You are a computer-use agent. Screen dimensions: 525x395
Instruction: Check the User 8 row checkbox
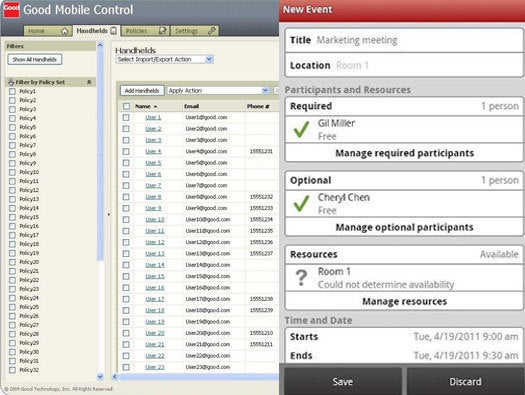pyautogui.click(x=126, y=197)
